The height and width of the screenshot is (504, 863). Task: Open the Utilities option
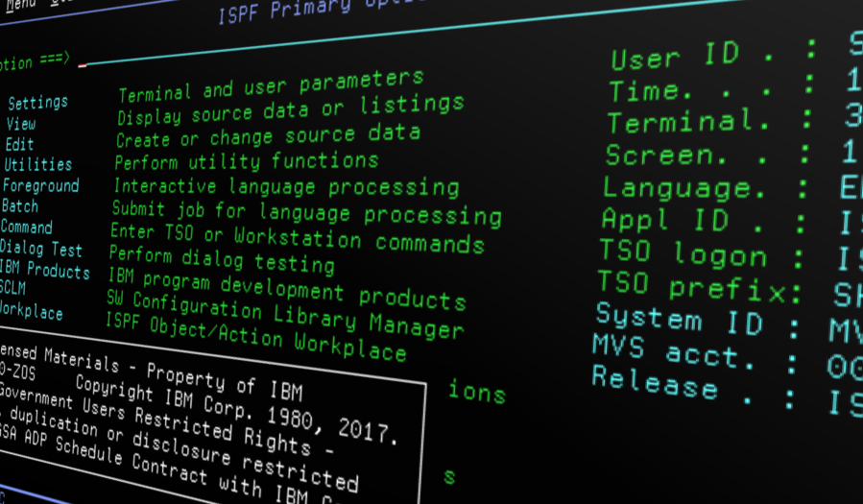pyautogui.click(x=37, y=165)
